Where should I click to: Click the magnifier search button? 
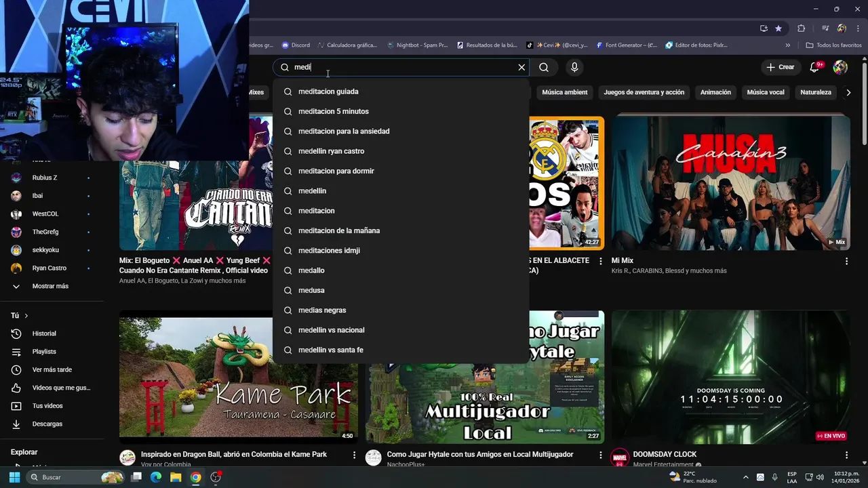pyautogui.click(x=544, y=67)
